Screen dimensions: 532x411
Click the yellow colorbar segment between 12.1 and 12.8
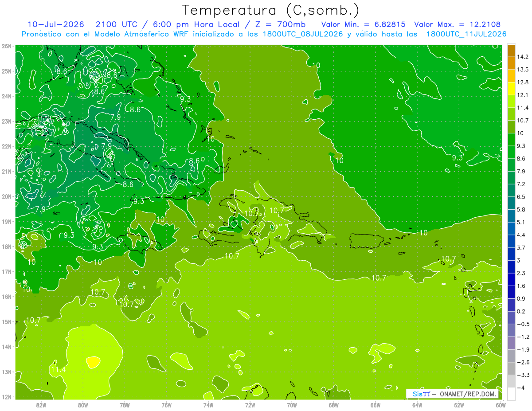pos(511,89)
